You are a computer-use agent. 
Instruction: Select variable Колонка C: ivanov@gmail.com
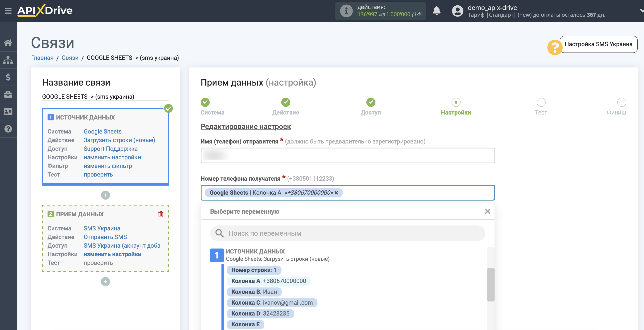(x=272, y=303)
